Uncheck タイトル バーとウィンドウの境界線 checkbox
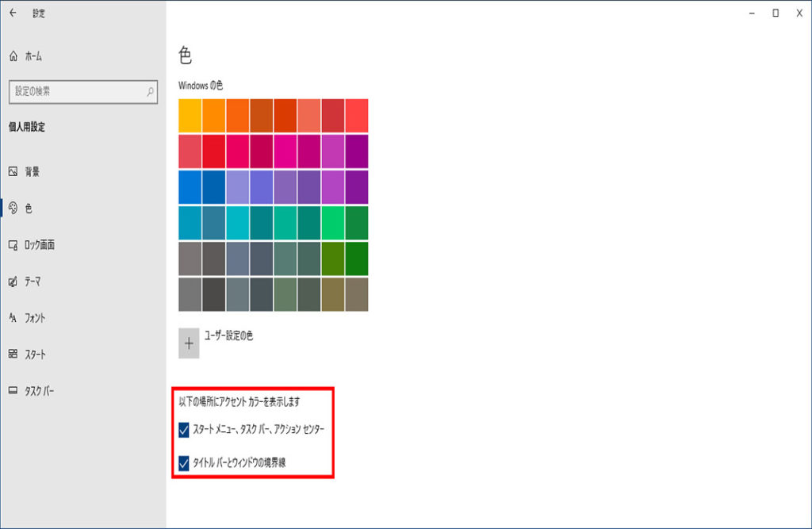 coord(184,463)
